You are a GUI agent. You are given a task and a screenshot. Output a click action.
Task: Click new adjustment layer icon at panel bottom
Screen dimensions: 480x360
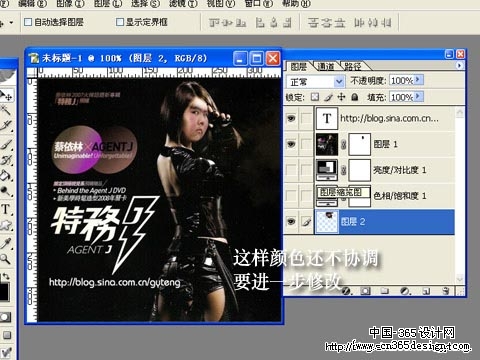(x=405, y=291)
